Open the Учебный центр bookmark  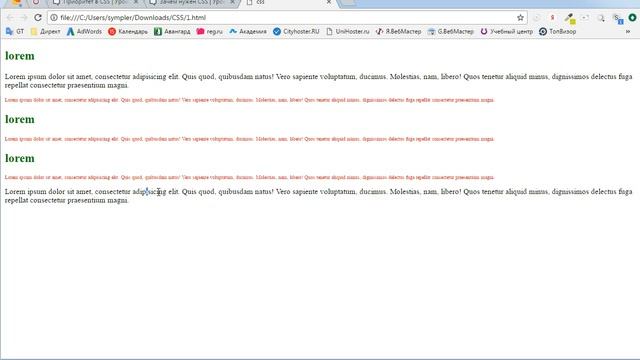pos(507,31)
